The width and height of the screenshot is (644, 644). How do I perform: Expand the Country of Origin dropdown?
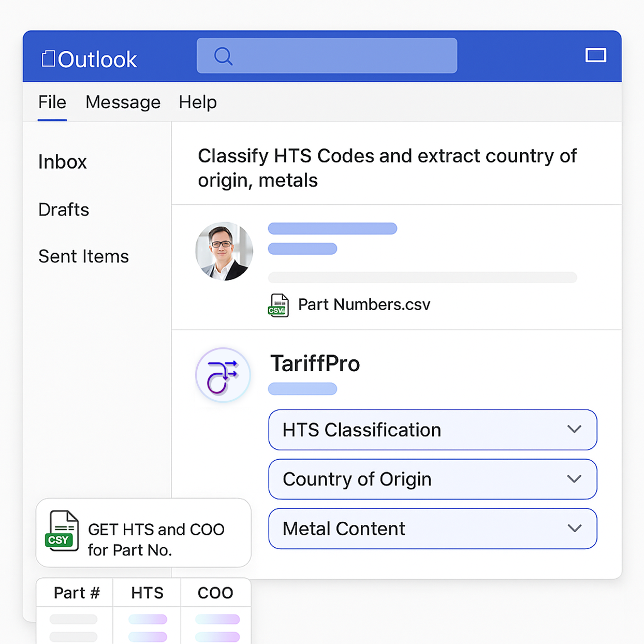tap(432, 479)
